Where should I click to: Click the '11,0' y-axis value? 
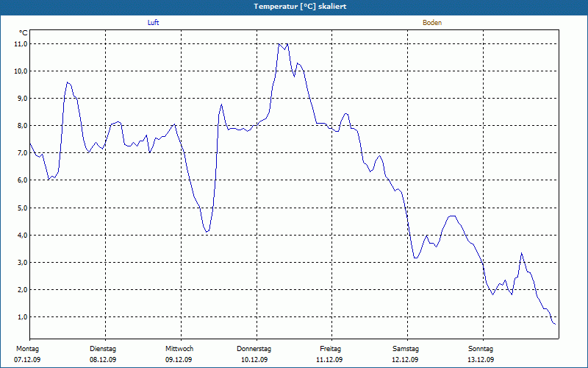tap(21, 44)
